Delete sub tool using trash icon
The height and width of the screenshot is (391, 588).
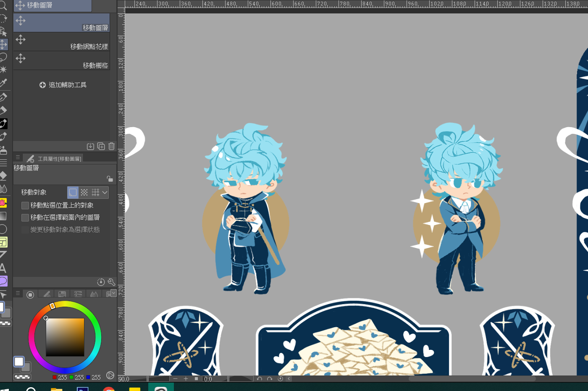tap(111, 146)
